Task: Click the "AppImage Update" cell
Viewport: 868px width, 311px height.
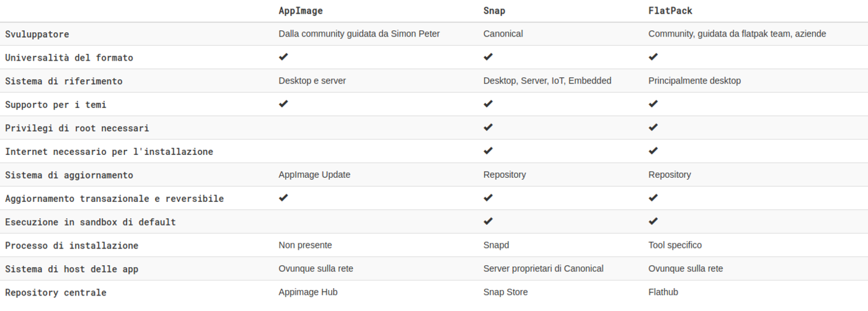Action: tap(314, 175)
